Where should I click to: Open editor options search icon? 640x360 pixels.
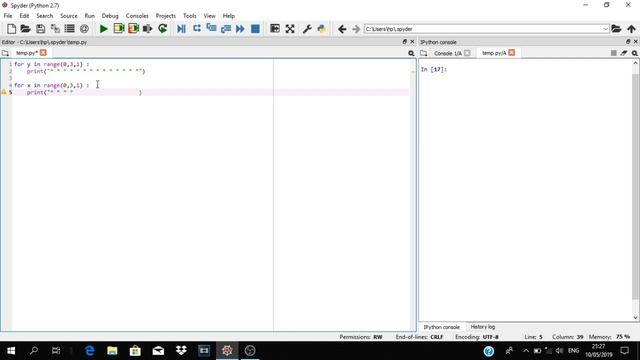click(411, 53)
